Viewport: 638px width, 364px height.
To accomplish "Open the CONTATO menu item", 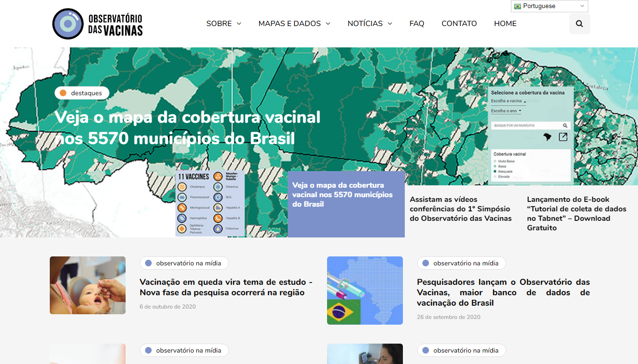I will click(x=459, y=24).
